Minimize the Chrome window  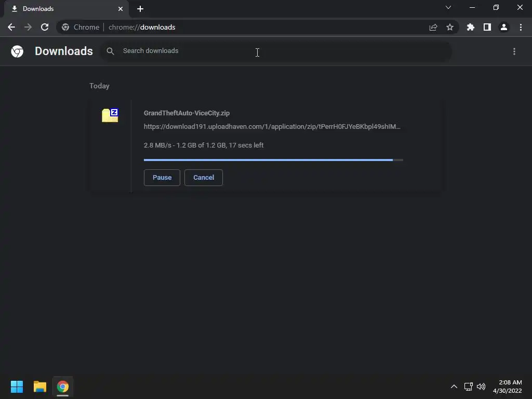(472, 7)
